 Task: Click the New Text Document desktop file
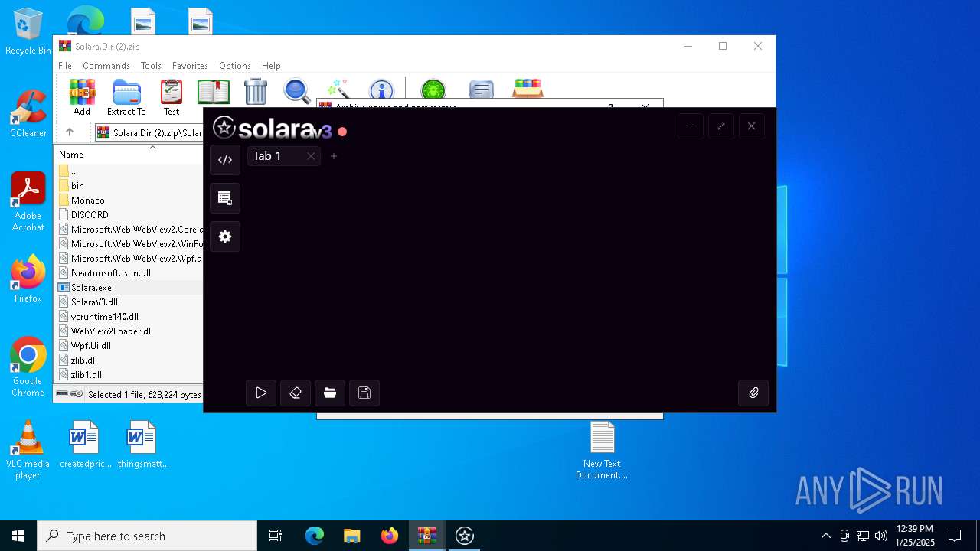[602, 451]
